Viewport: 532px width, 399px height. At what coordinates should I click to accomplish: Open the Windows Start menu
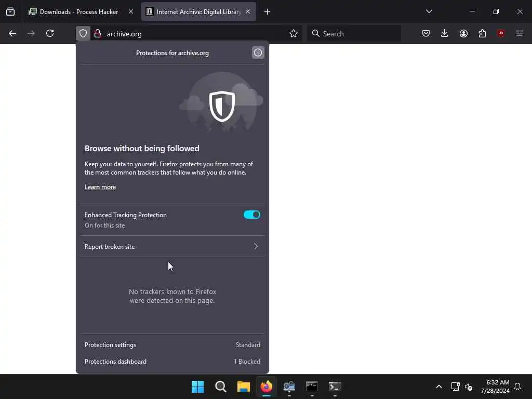coord(198,387)
